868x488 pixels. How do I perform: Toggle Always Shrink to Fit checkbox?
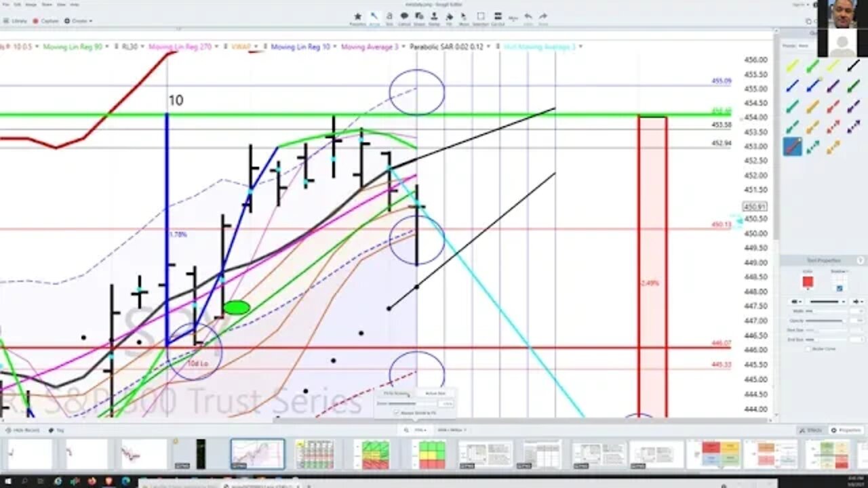point(397,413)
